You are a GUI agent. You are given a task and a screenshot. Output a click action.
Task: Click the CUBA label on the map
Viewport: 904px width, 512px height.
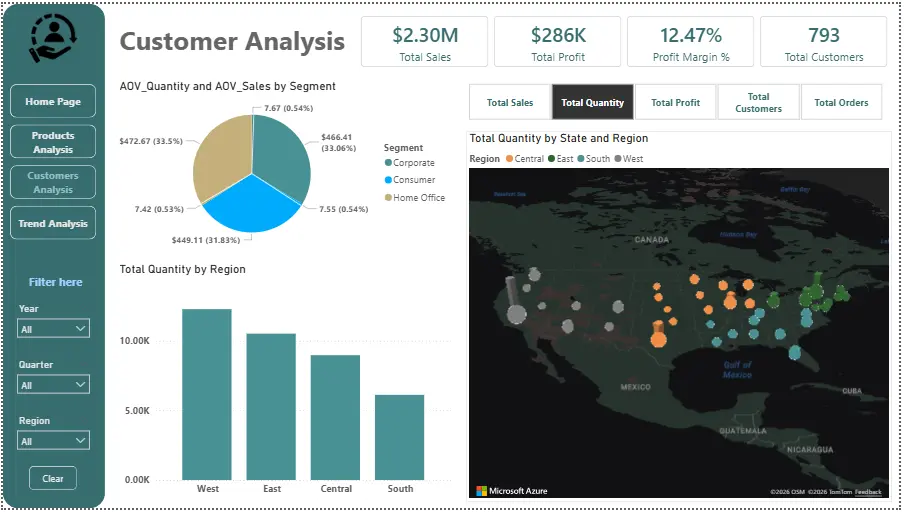click(x=852, y=390)
